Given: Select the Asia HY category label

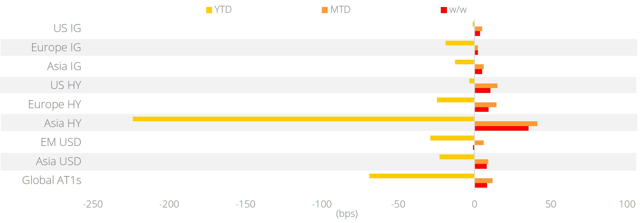Looking at the screenshot, I should pyautogui.click(x=63, y=123).
